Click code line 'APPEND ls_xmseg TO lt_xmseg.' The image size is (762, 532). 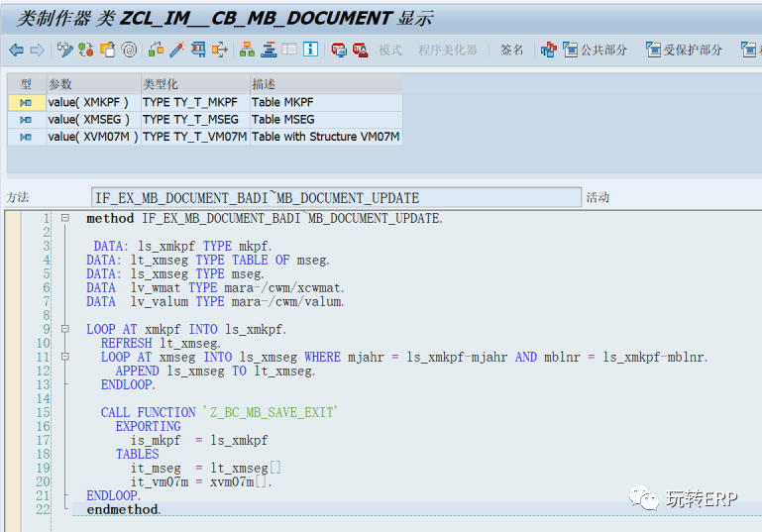coord(215,371)
